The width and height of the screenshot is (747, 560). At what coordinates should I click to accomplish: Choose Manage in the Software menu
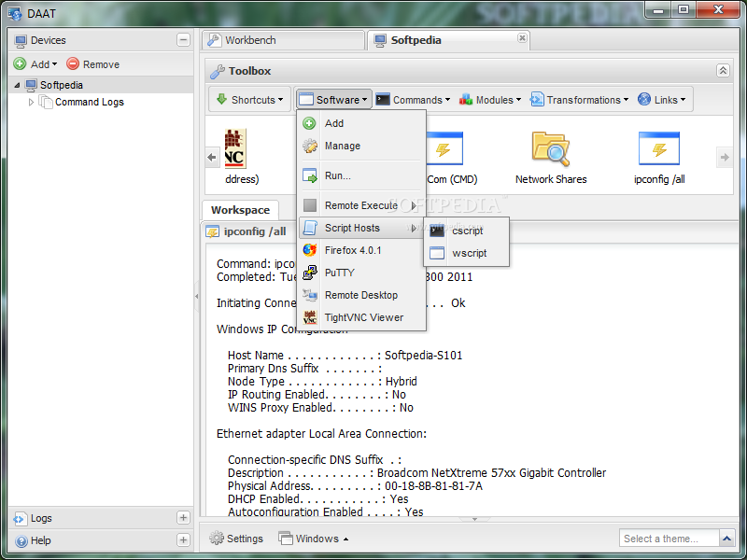(x=361, y=146)
